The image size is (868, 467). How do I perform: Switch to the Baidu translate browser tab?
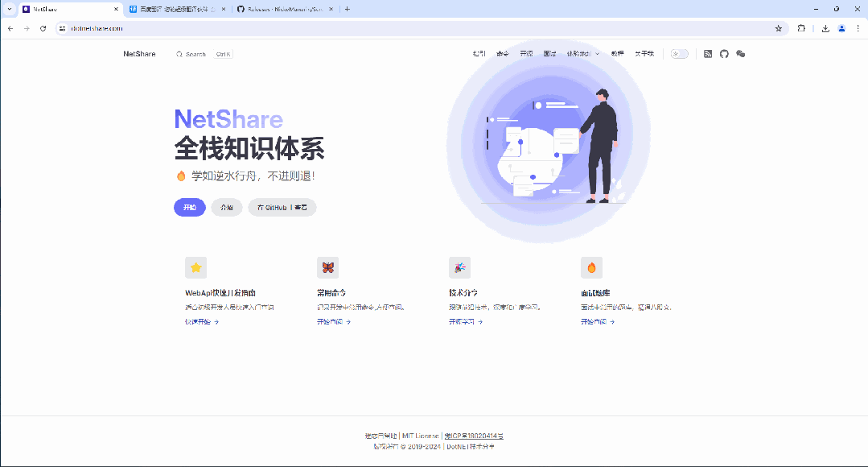point(176,10)
